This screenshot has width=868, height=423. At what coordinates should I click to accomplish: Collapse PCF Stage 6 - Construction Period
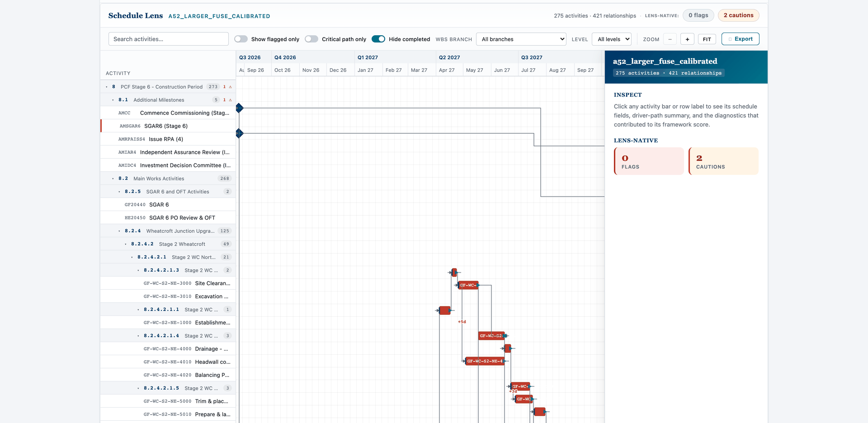point(107,87)
